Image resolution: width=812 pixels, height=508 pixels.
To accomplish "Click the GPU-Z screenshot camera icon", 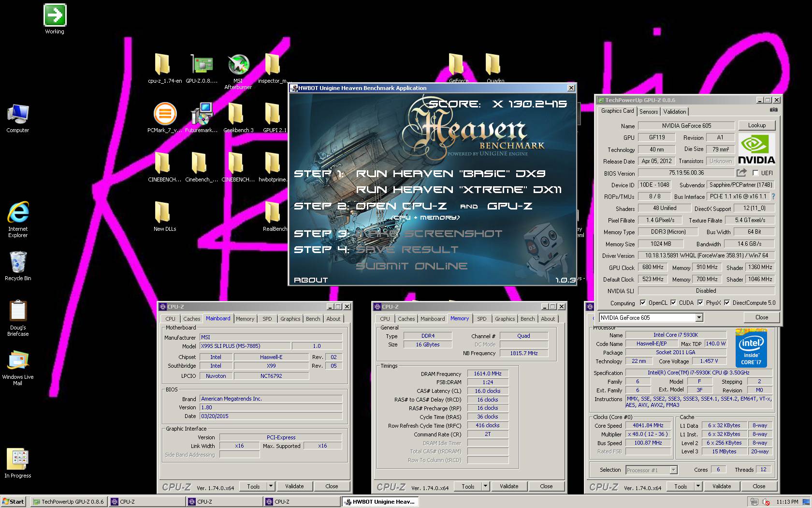I will [x=773, y=110].
